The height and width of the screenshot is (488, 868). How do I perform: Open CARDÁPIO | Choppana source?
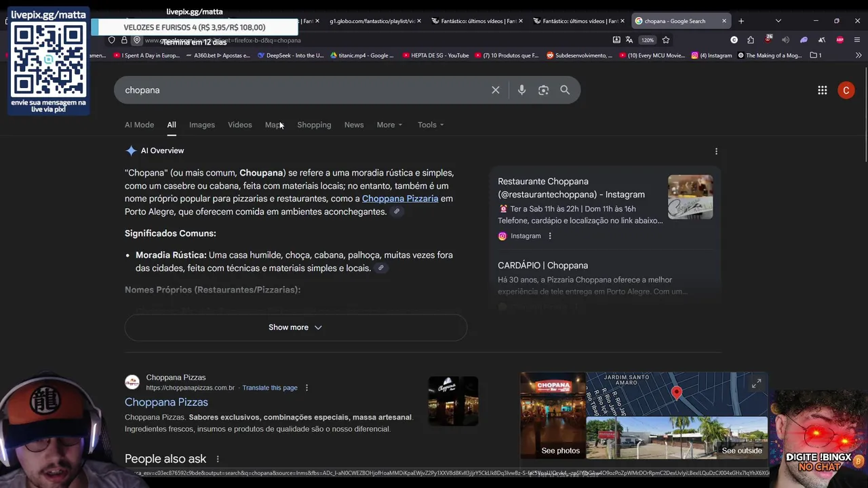coord(542,266)
